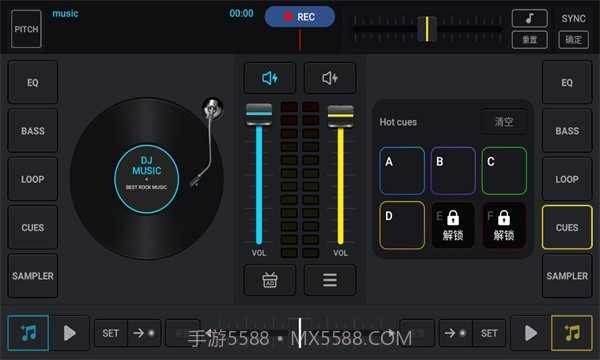Open the right deck BASS panel
This screenshot has width=600, height=360.
point(567,131)
